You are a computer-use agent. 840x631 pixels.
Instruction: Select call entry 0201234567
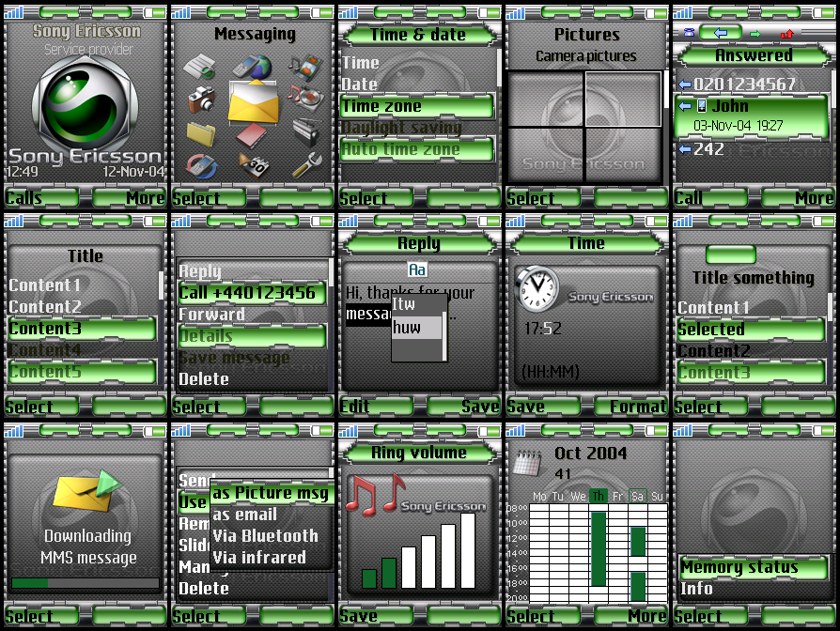pos(753,84)
